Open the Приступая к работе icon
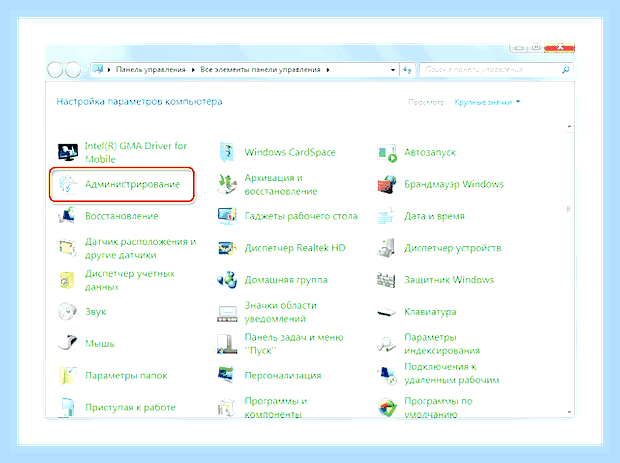Screen dimensions: 620x463 (x=67, y=407)
